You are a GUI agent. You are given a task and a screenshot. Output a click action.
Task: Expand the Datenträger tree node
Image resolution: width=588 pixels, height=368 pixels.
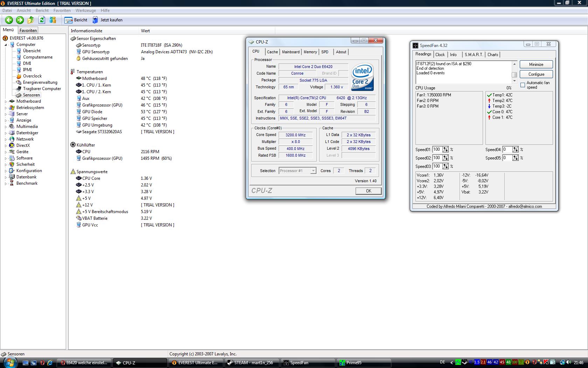(6, 133)
